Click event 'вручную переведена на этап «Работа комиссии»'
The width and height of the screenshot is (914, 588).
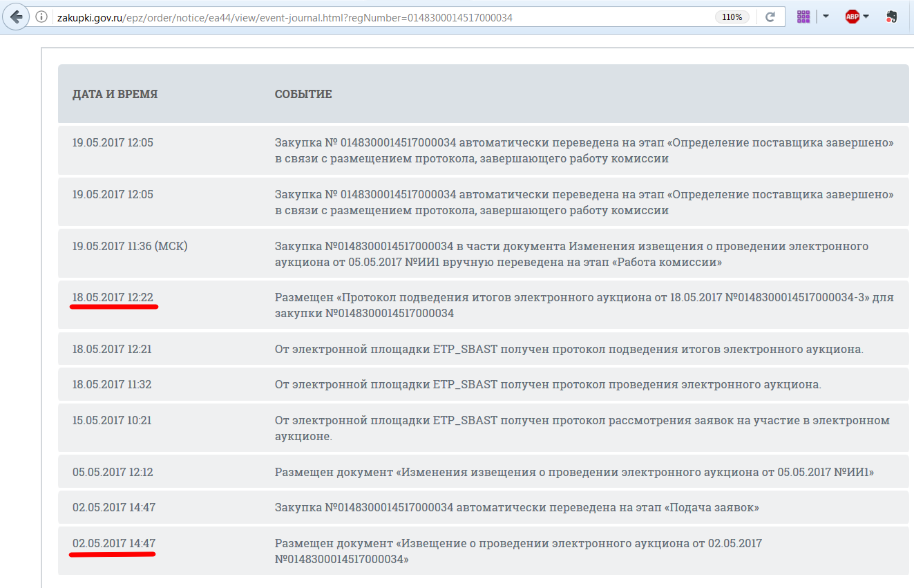(x=571, y=254)
